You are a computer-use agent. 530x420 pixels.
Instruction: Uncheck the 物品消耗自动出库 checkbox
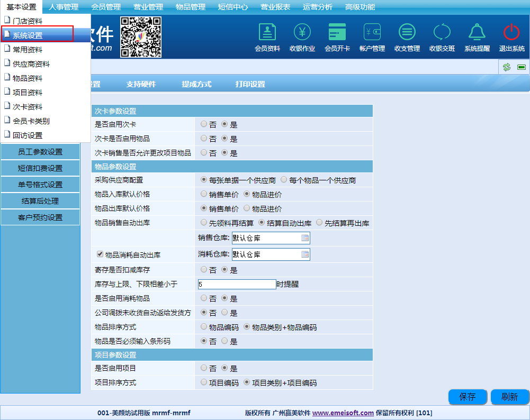100,254
